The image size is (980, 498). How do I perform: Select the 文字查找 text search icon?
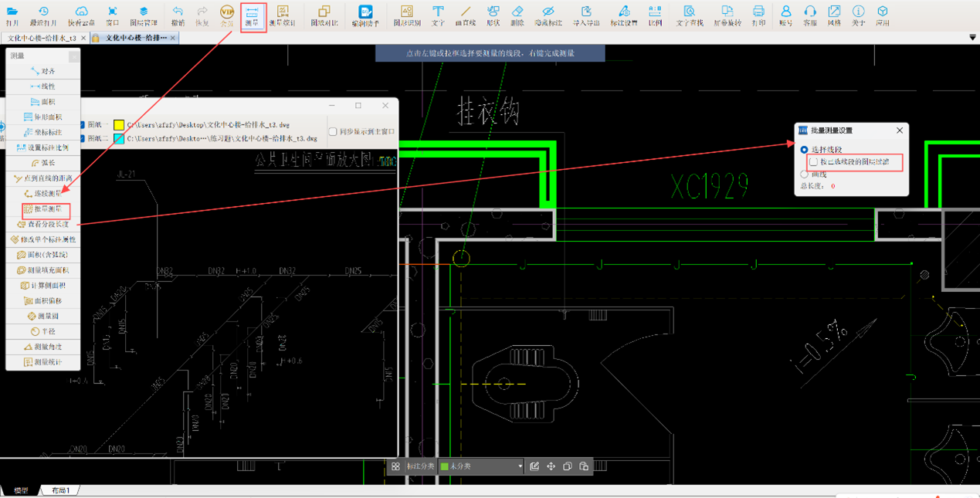pyautogui.click(x=689, y=15)
